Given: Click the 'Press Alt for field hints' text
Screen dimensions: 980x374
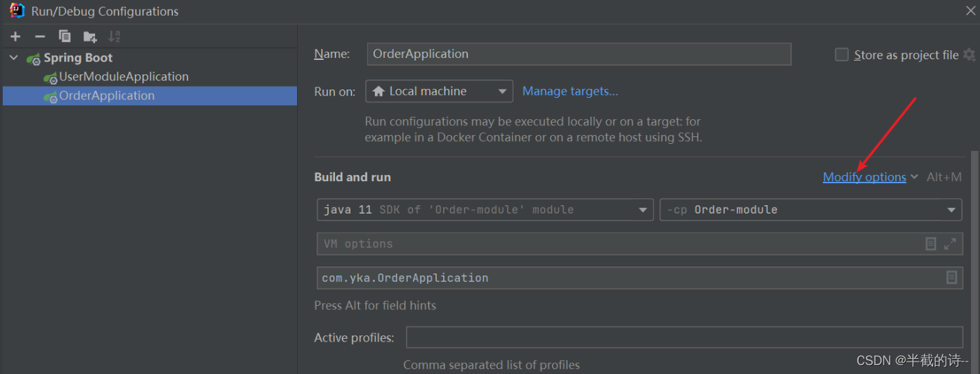Looking at the screenshot, I should (x=375, y=305).
